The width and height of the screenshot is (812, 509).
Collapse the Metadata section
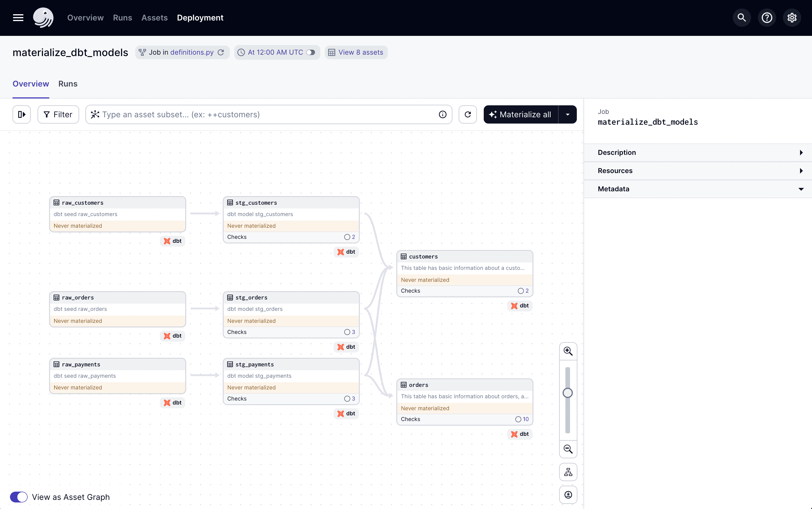coord(698,189)
